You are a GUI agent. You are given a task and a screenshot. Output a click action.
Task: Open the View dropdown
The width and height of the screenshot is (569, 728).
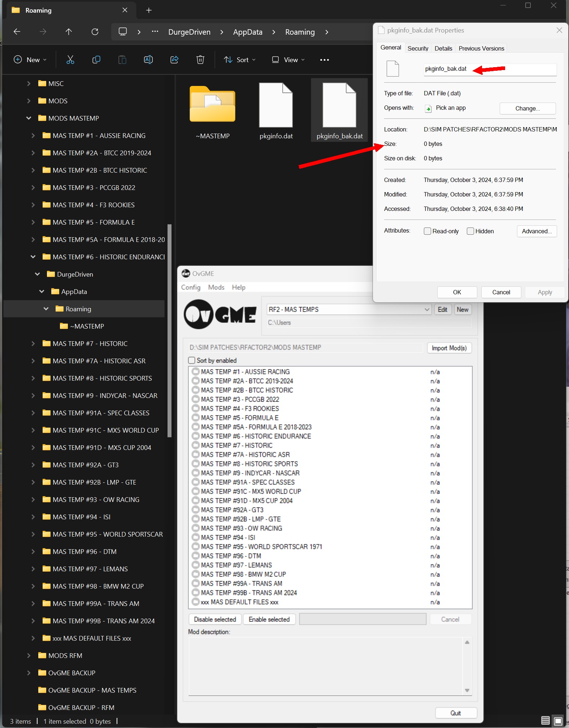(288, 60)
